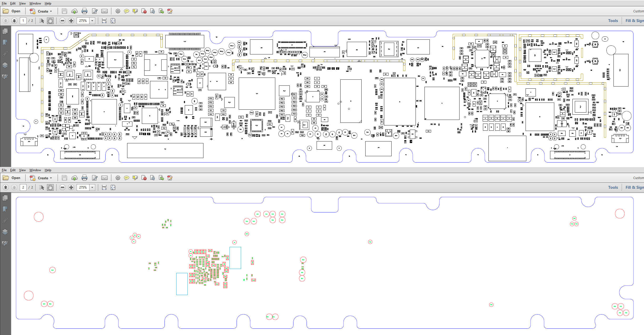The height and width of the screenshot is (335, 644).
Task: Click Open button in page 1 window
Action: [12, 11]
